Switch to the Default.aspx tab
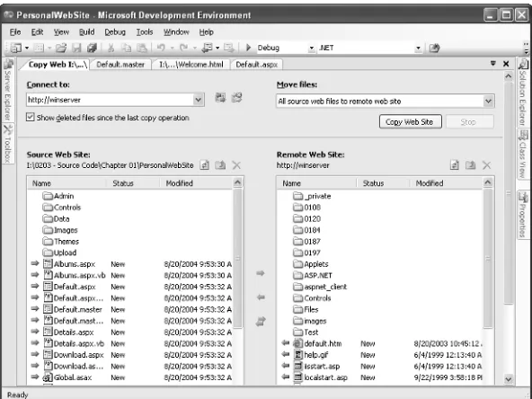Image resolution: width=532 pixels, height=399 pixels. 256,65
